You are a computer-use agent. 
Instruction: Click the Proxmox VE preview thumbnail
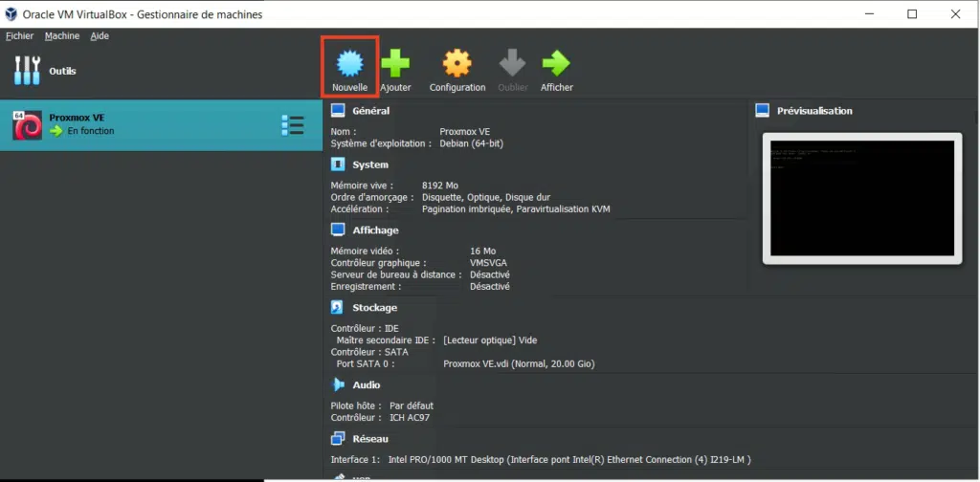(x=862, y=198)
